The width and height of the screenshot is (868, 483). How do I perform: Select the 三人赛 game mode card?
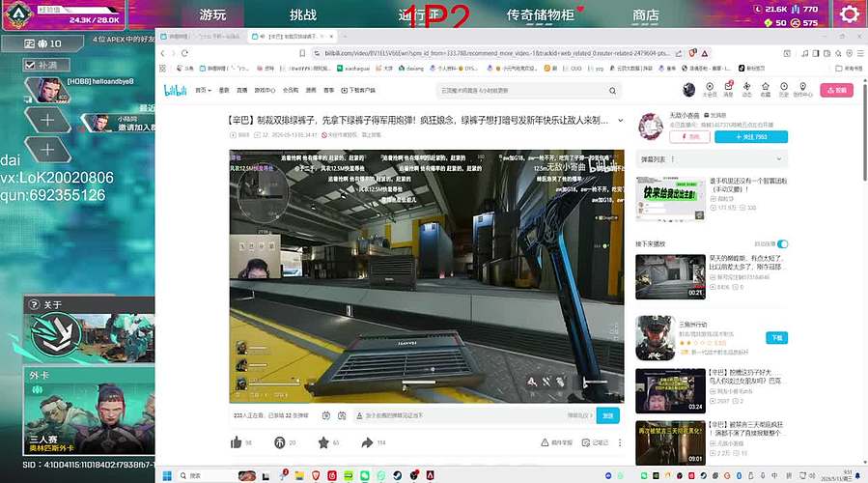[x=89, y=411]
